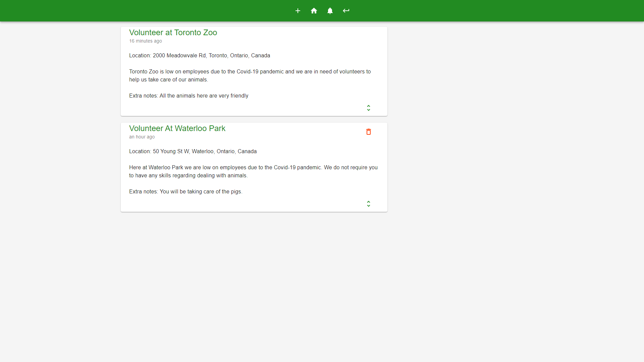The width and height of the screenshot is (644, 362).
Task: Expand the Waterloo Park card
Action: [x=368, y=204]
